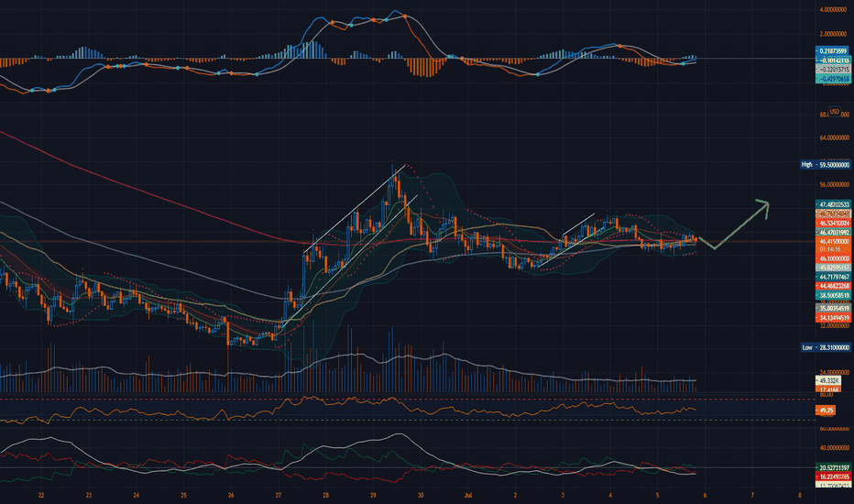Click the red DMI label 16.22493765
Screen dimensions: 854x504
point(833,477)
